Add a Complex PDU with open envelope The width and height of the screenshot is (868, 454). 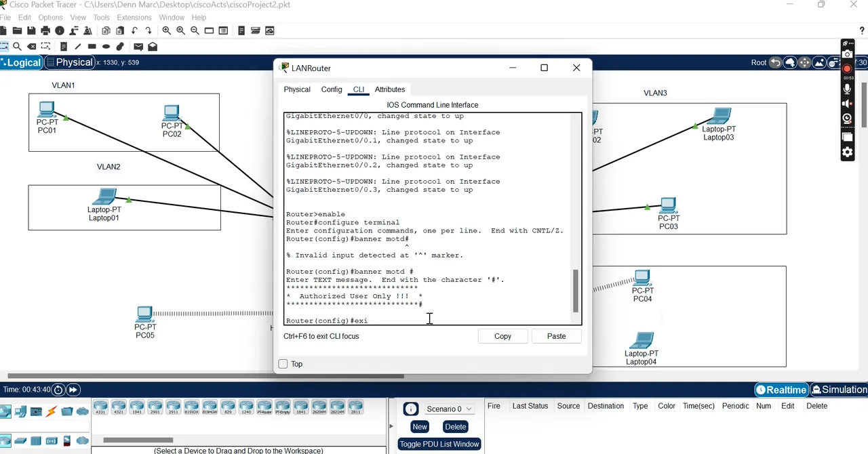click(153, 47)
